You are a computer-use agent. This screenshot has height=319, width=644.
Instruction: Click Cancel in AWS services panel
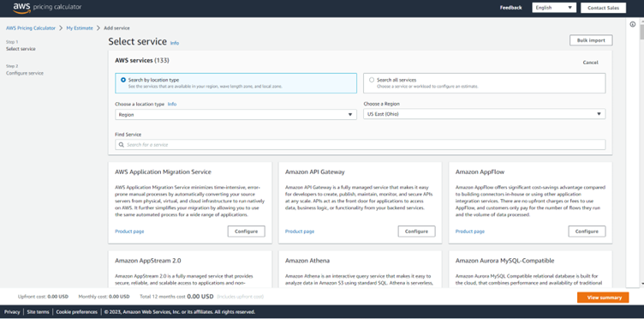pos(591,63)
